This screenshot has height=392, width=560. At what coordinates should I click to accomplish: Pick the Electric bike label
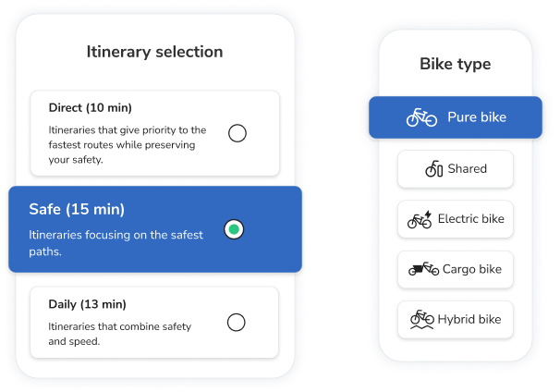point(471,220)
